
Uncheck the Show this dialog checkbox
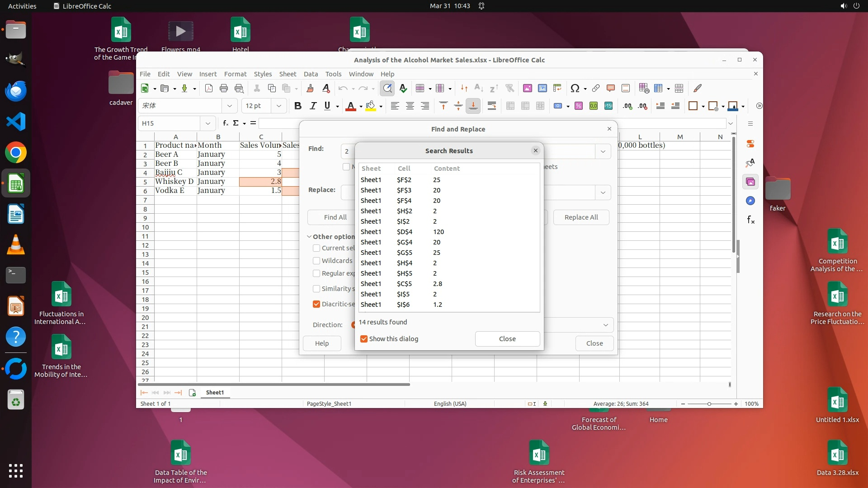click(364, 339)
